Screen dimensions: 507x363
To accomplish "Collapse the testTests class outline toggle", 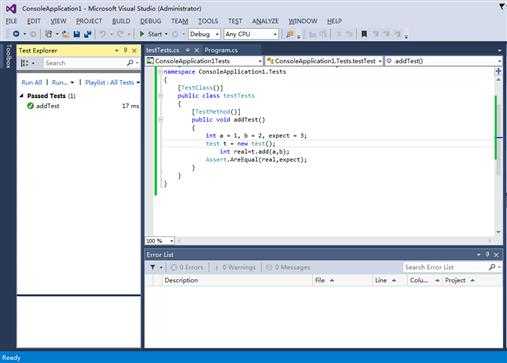I will (161, 96).
